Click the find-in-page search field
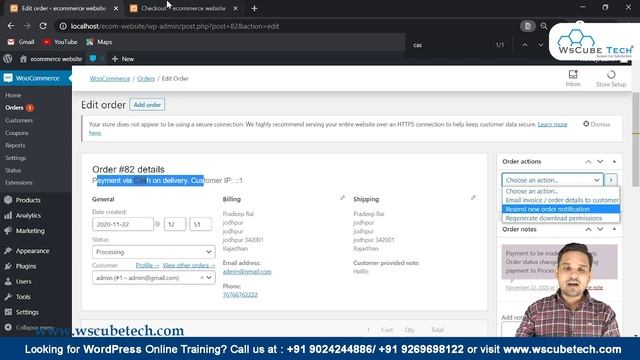The image size is (640, 360). (x=449, y=45)
